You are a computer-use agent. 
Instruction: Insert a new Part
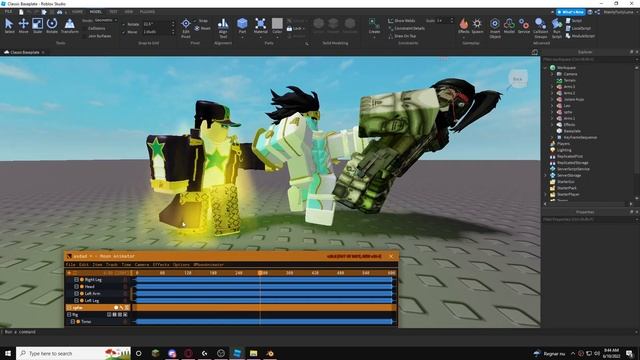[x=242, y=26]
